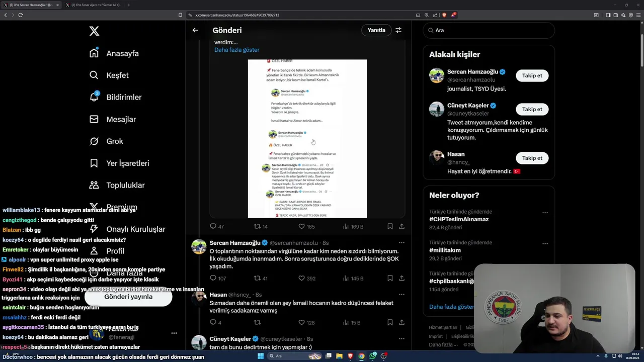Click Daha fazla göster under trends
644x362 pixels.
(451, 307)
